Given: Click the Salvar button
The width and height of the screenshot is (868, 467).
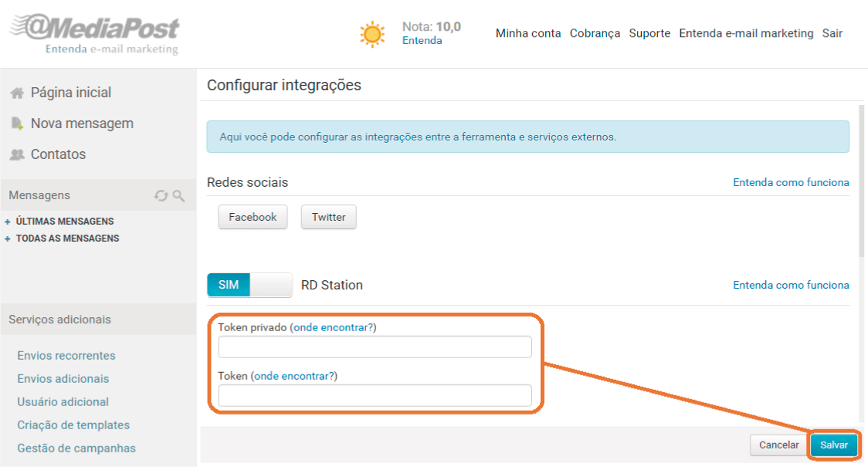Looking at the screenshot, I should 834,445.
